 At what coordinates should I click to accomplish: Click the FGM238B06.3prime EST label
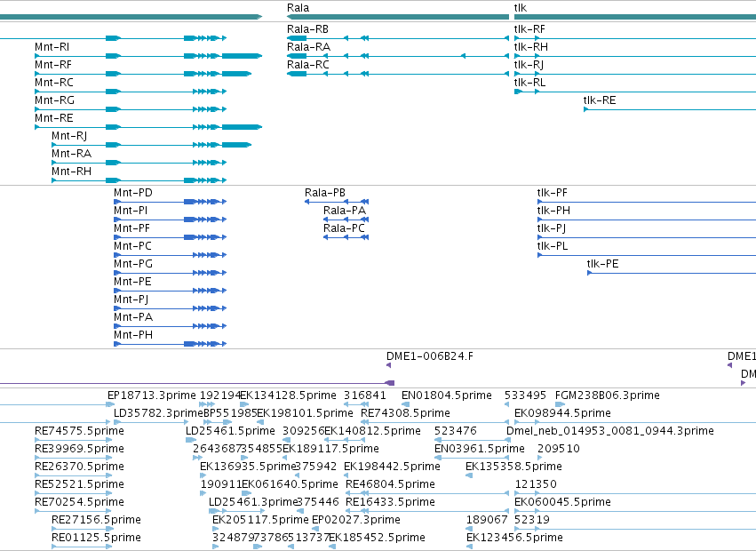[608, 395]
